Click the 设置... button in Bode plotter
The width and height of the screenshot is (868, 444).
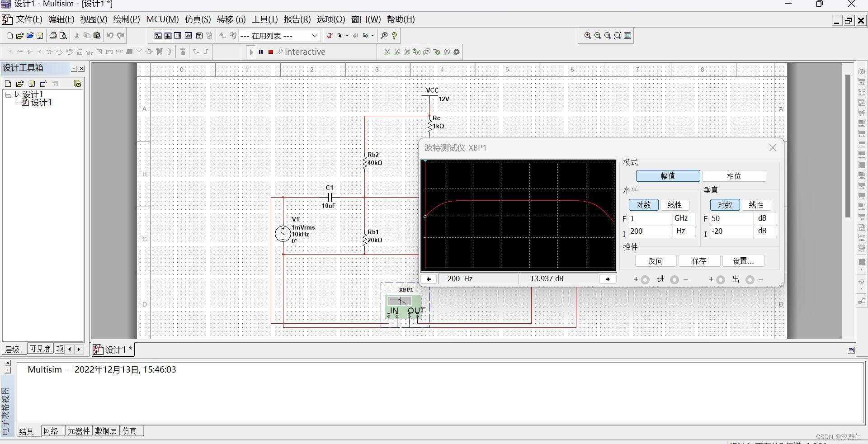(743, 261)
